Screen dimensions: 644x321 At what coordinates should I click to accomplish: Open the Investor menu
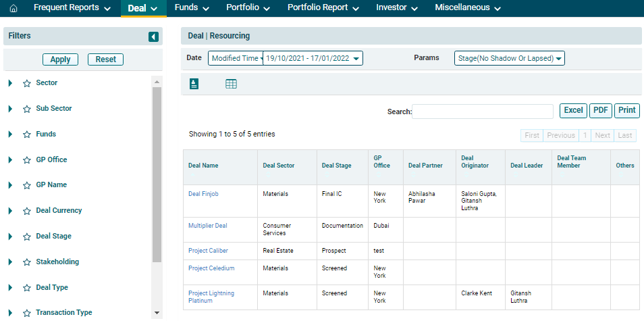point(397,8)
